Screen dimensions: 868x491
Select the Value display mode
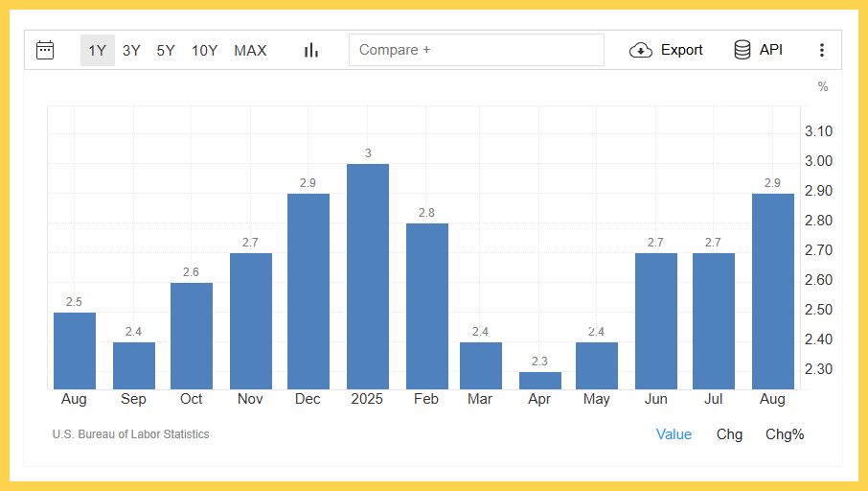674,434
